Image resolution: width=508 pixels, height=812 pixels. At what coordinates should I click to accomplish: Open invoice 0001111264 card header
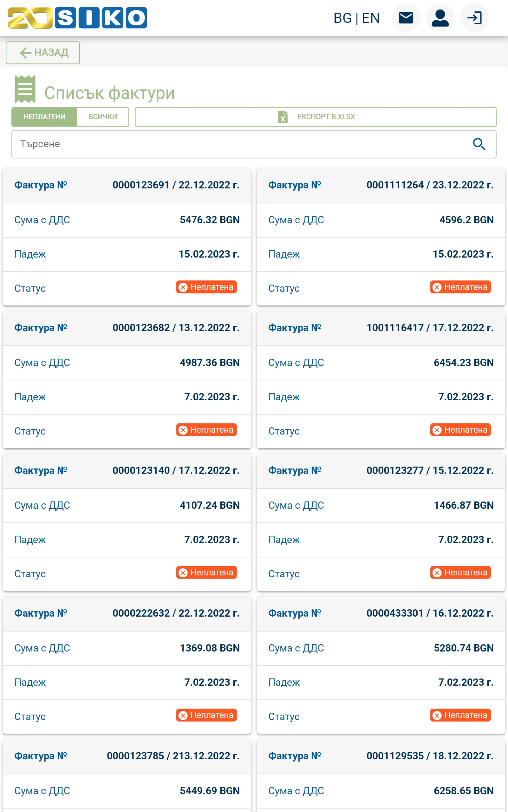381,185
